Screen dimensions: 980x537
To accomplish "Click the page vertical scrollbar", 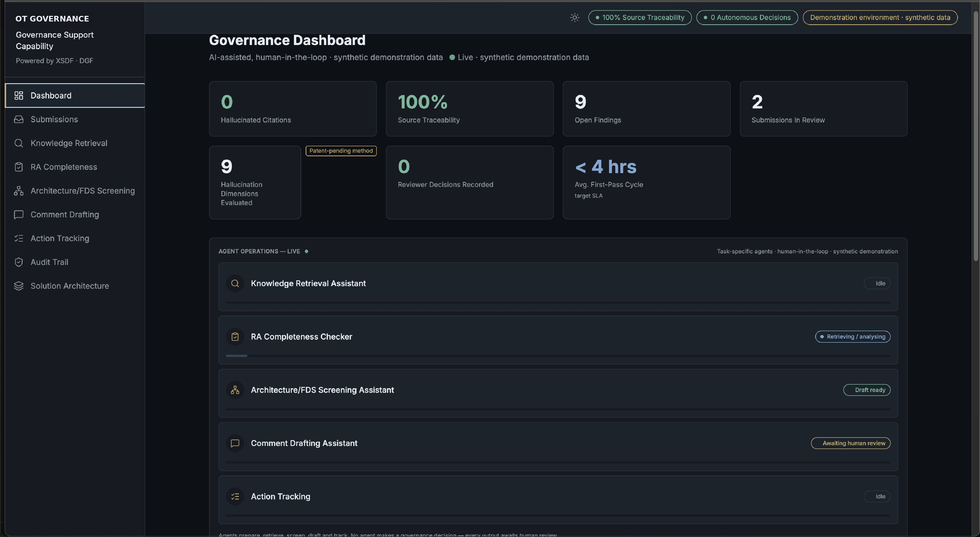I will (976, 136).
